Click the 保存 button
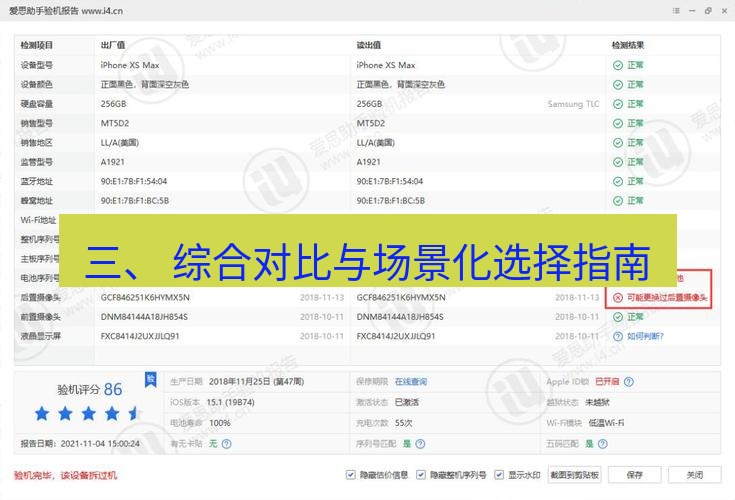The height and width of the screenshot is (500, 735). tap(635, 475)
